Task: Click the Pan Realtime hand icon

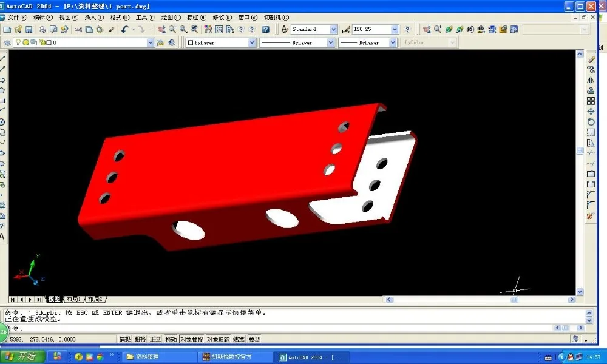Action: point(161,29)
